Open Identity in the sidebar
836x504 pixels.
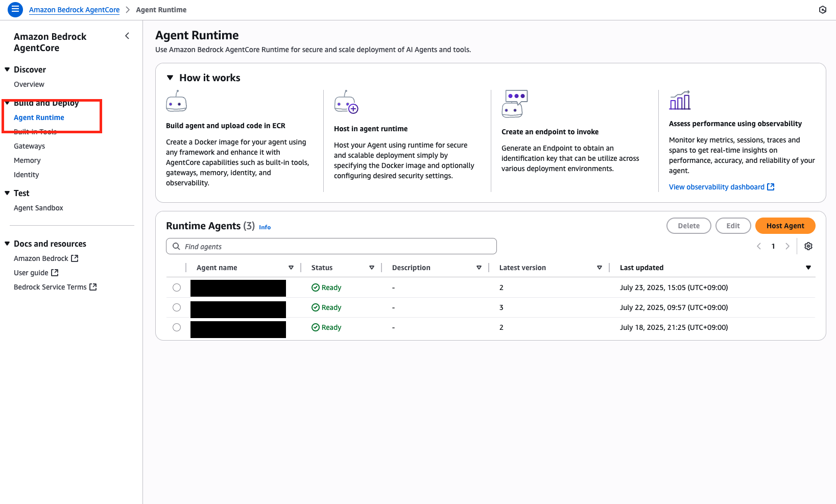(x=26, y=175)
